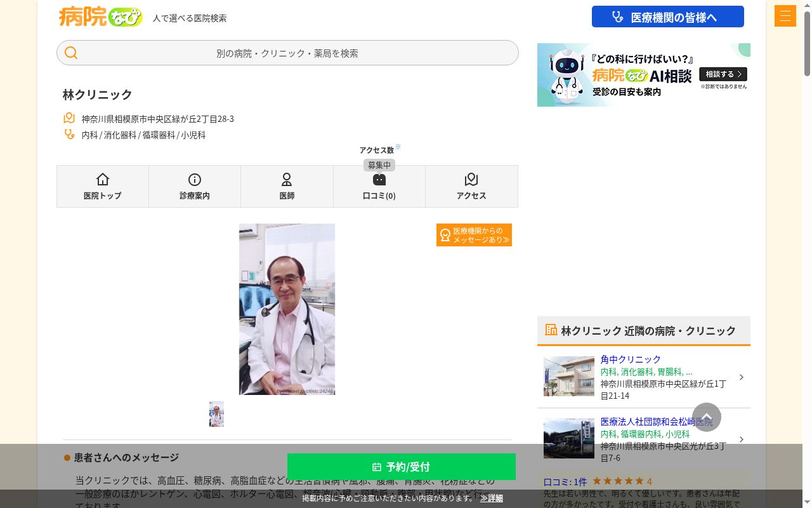Click the 松崎医院 building thumbnail
Viewport: 812px width, 508px height.
[x=569, y=438]
